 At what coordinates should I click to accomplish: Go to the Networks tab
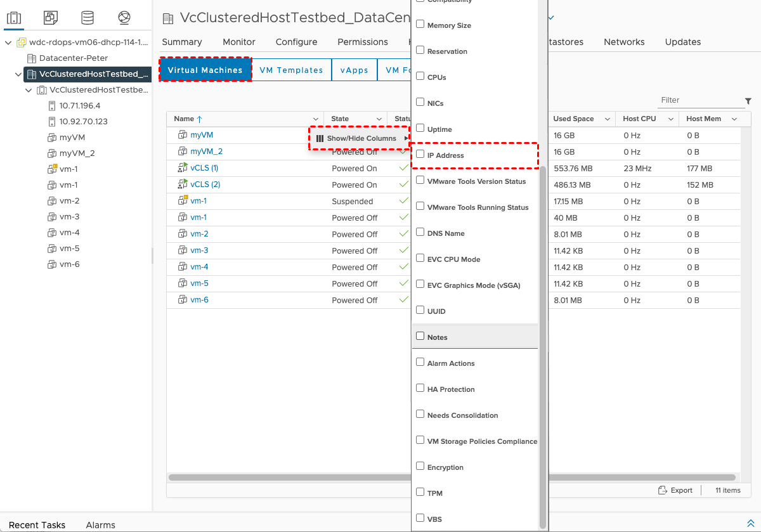tap(624, 42)
